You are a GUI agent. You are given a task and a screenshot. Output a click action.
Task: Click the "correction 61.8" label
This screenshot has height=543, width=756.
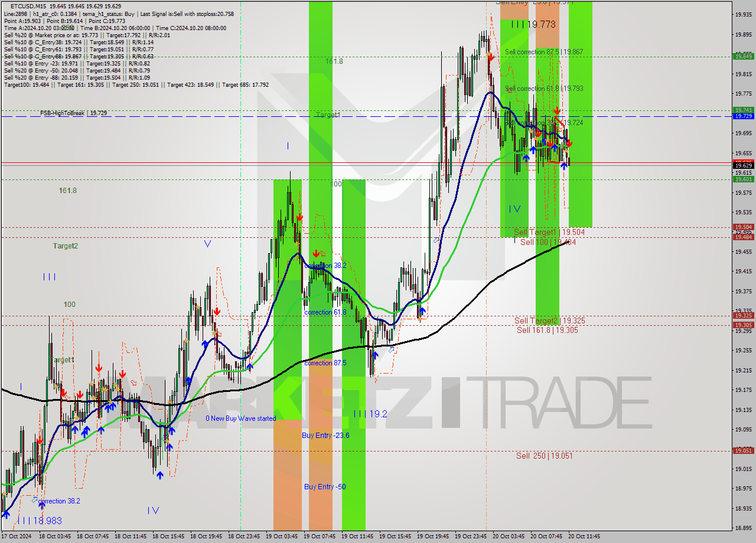pos(325,312)
